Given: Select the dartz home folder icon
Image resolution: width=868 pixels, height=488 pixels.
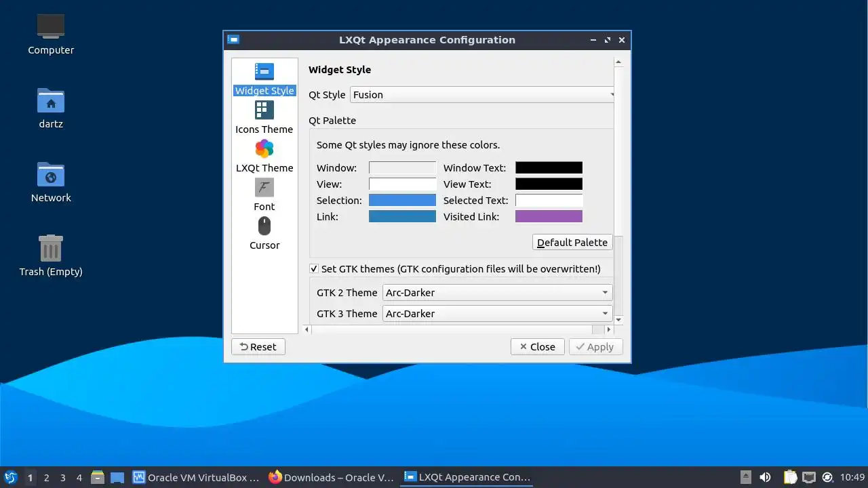Looking at the screenshot, I should pyautogui.click(x=51, y=108).
